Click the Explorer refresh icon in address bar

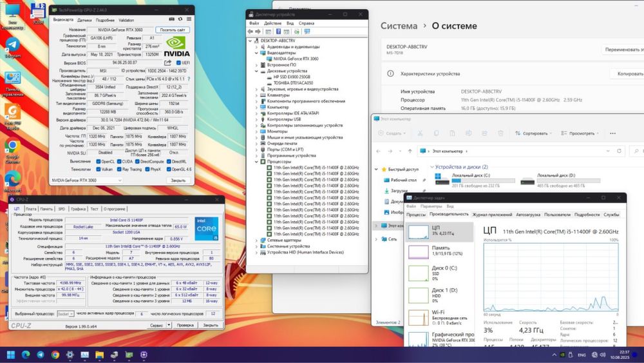[x=619, y=151]
